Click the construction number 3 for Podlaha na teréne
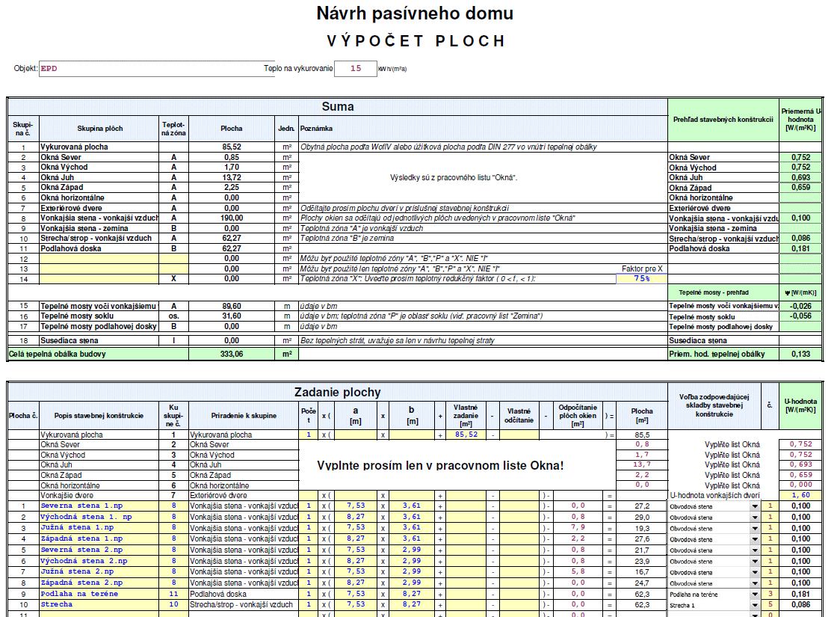The height and width of the screenshot is (617, 840). [x=770, y=594]
